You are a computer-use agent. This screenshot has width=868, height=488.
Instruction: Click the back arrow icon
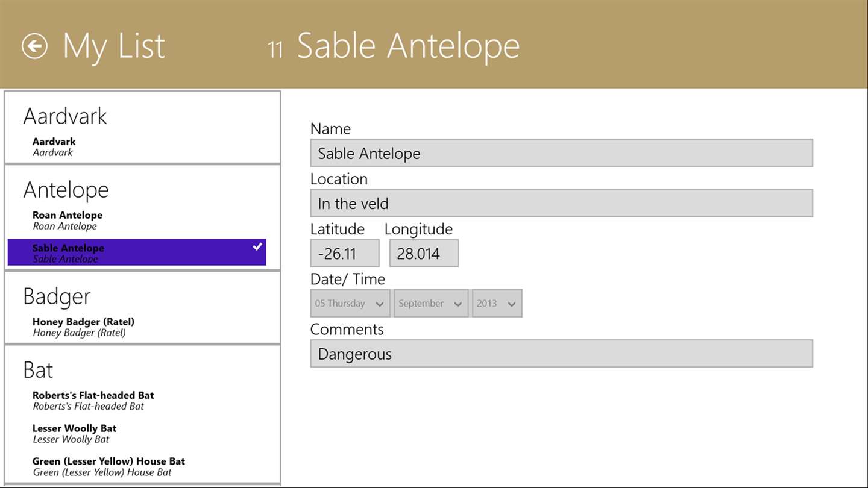click(x=34, y=46)
